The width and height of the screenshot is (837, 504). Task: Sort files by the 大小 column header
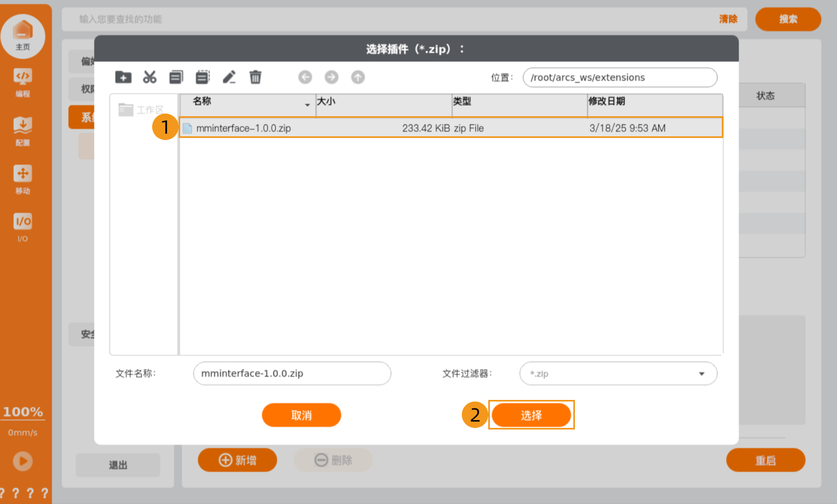point(383,101)
